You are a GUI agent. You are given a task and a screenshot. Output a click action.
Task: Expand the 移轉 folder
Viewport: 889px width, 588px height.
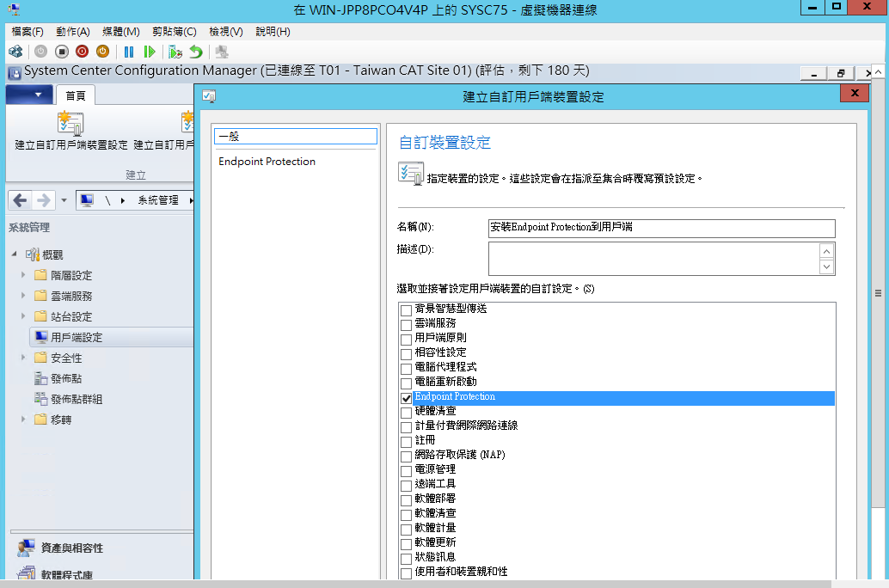tap(23, 420)
